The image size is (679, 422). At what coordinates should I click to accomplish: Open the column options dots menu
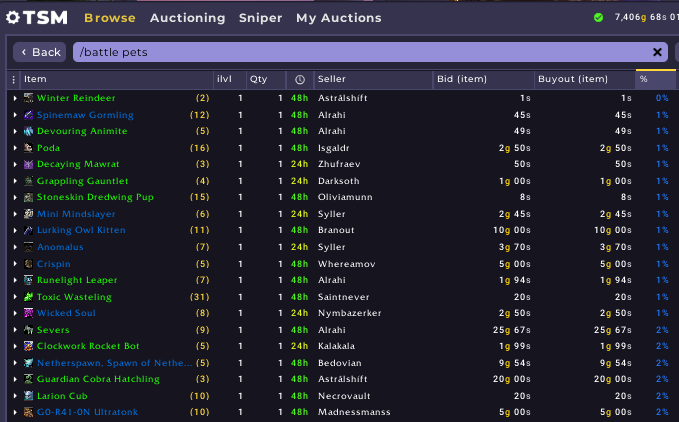click(x=13, y=79)
